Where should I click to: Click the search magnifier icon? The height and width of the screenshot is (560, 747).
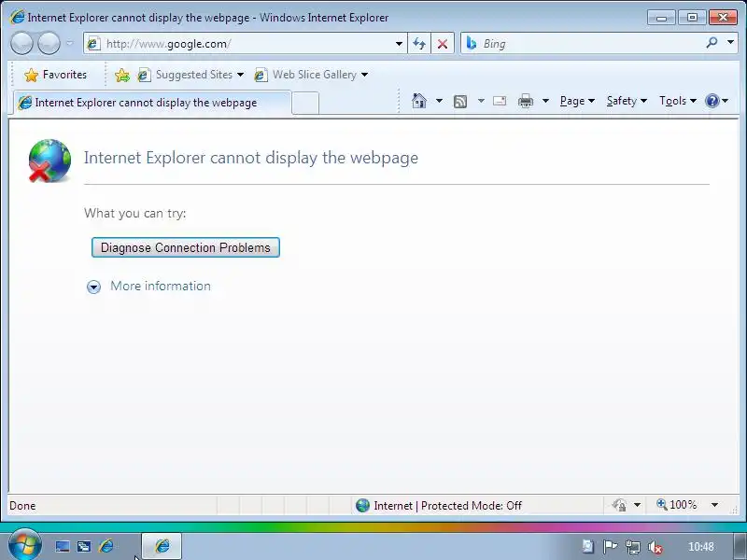pyautogui.click(x=712, y=43)
